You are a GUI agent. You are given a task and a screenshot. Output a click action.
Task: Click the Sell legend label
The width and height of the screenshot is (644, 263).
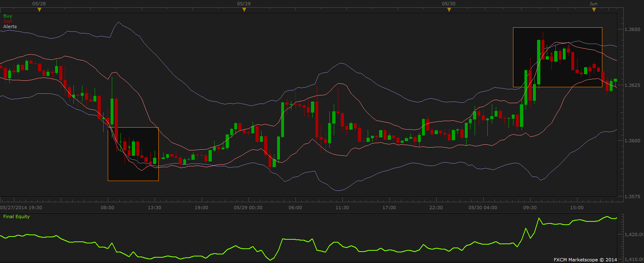(8, 21)
